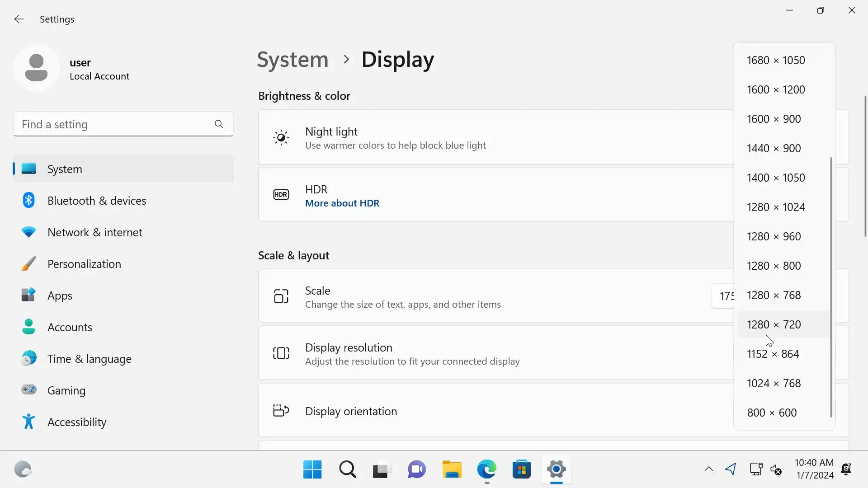The image size is (868, 488).
Task: Click the search magnifier in Find a setting
Action: point(219,124)
